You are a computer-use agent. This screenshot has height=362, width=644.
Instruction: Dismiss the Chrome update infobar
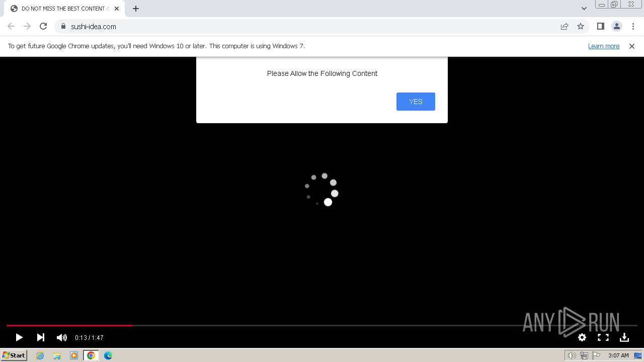click(632, 46)
